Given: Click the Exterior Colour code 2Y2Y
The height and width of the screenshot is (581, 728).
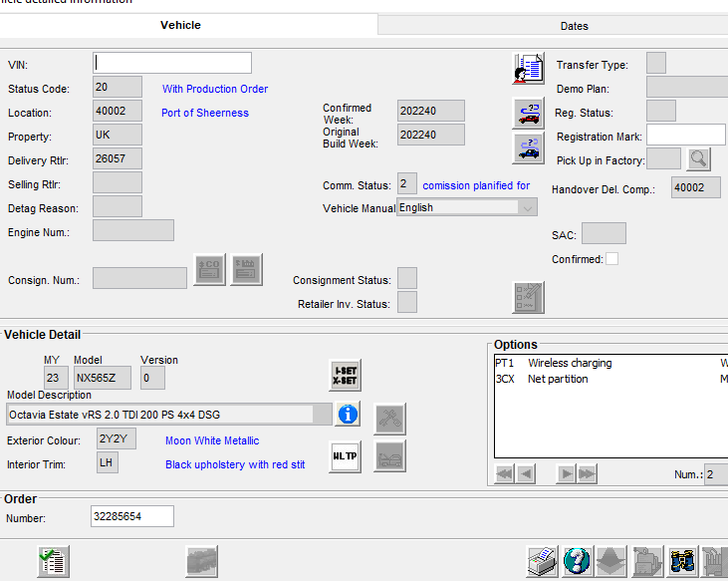Looking at the screenshot, I should 117,438.
